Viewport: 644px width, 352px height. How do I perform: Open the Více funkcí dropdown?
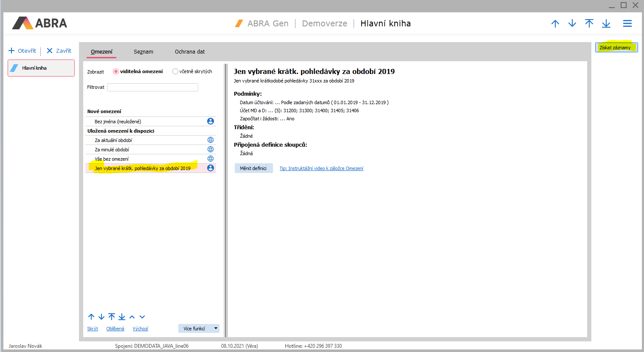[199, 329]
